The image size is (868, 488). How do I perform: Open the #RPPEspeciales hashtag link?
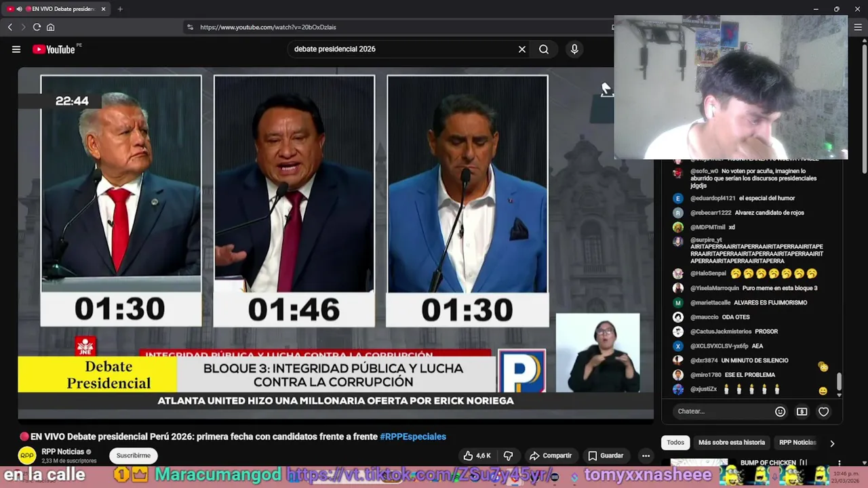pos(413,436)
